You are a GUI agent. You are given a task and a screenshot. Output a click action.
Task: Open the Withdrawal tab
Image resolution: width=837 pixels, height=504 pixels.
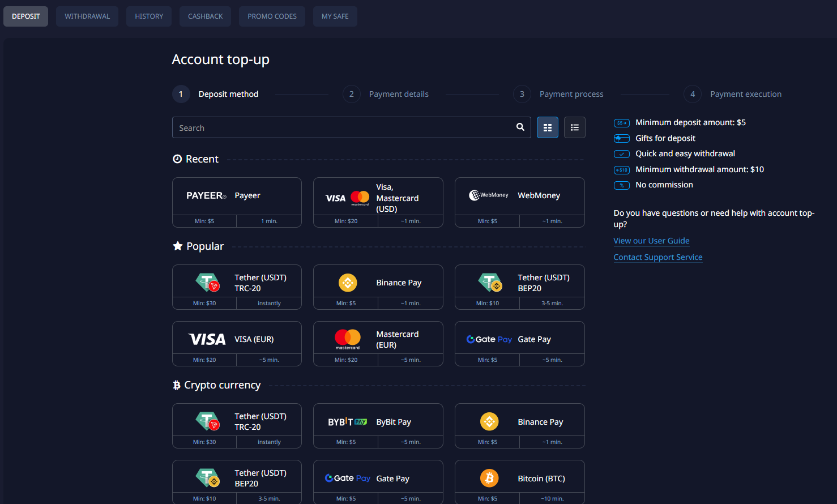coord(87,16)
